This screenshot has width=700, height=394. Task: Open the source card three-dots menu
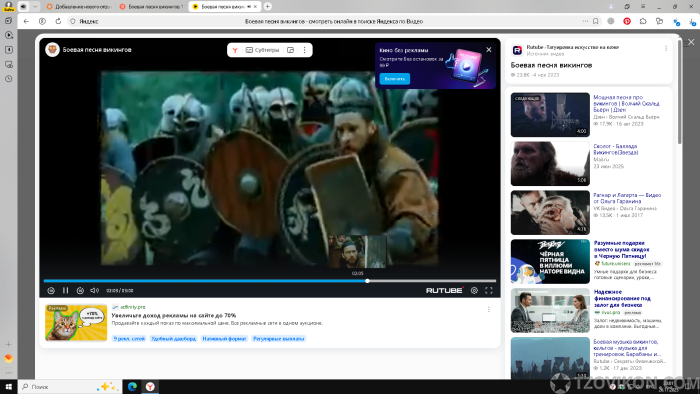point(666,48)
